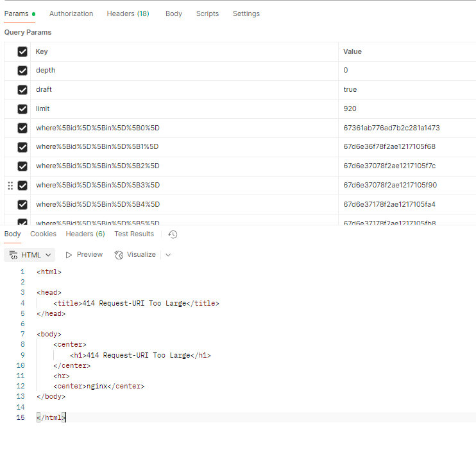Screen dimensions: 476x452
Task: Click key where%5Bid%5D%5Bin%5D%5B4%5D
Action: pos(98,204)
